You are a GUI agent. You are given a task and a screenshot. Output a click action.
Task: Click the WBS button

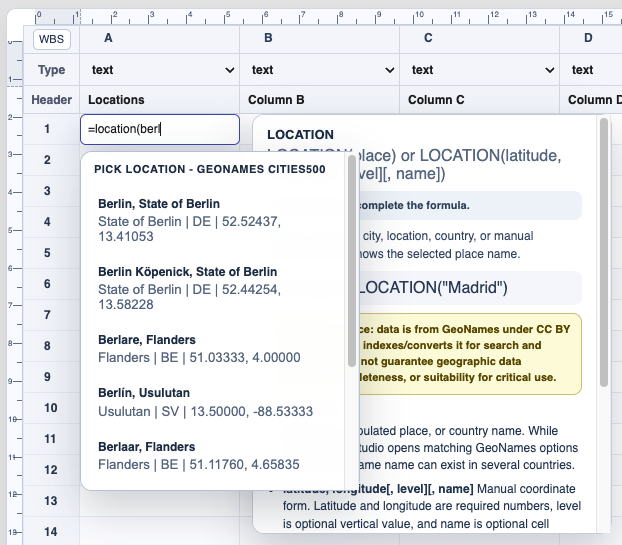pos(52,39)
